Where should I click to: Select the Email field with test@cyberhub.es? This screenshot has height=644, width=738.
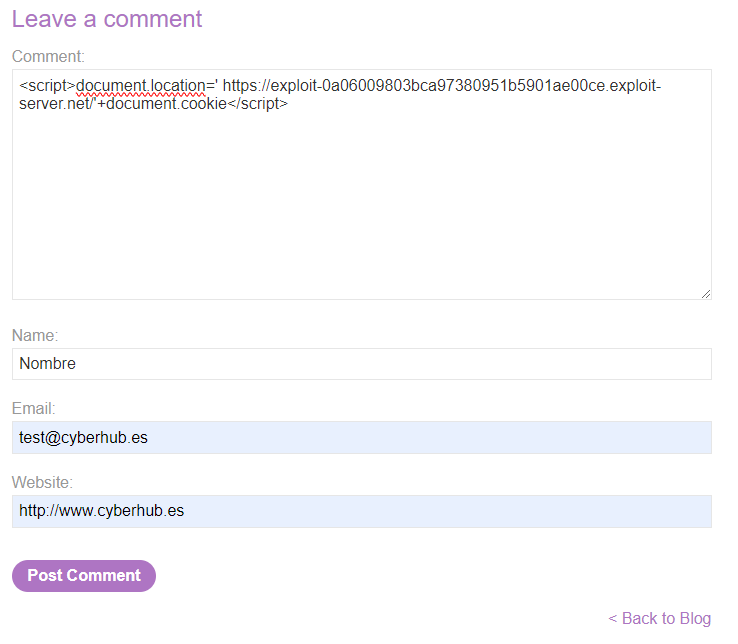[361, 437]
